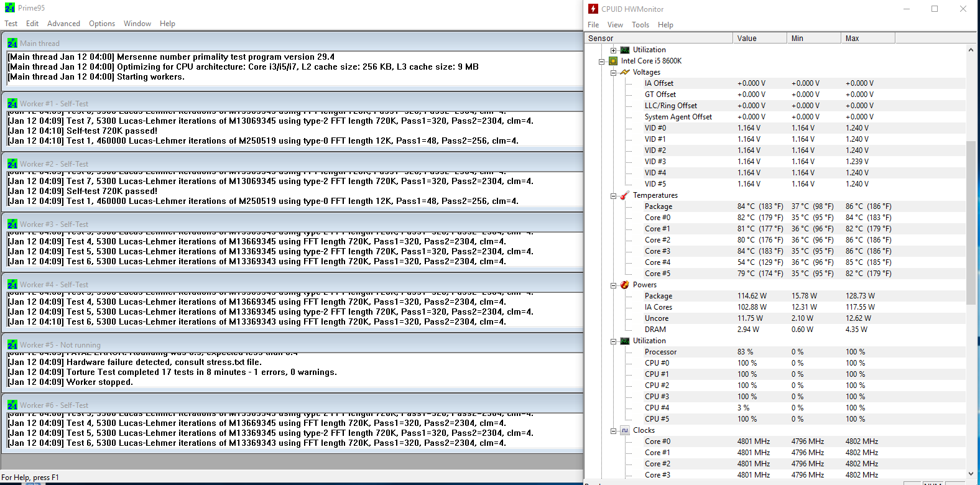This screenshot has height=485, width=980.
Task: Click the Main thread window icon
Action: coord(12,44)
